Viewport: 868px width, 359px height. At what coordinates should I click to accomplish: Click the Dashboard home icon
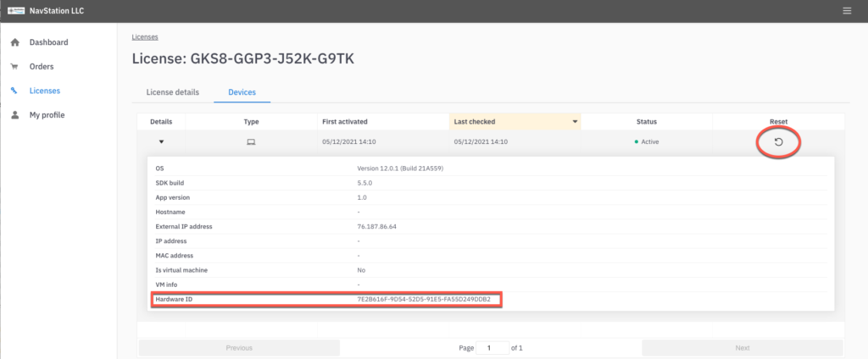coord(15,42)
